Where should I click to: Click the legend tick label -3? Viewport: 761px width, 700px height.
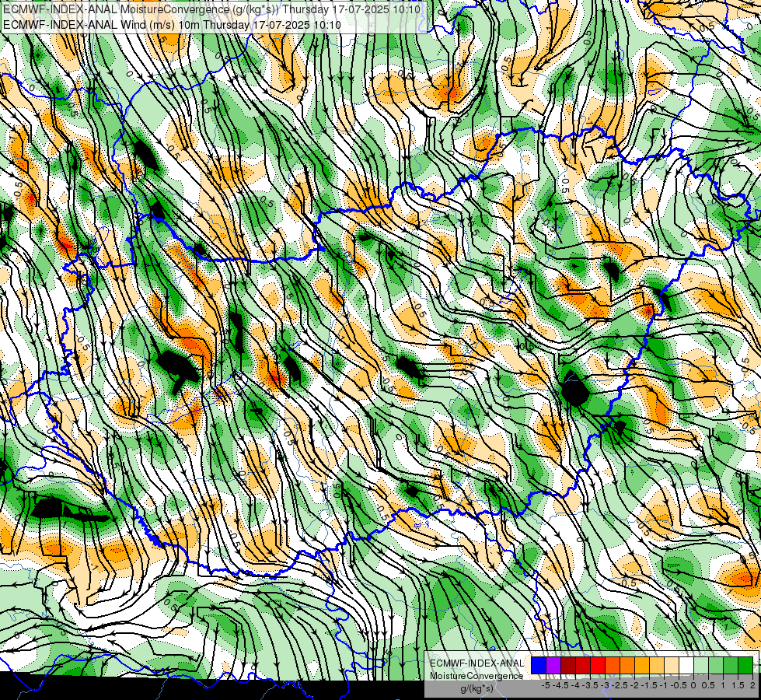click(605, 685)
